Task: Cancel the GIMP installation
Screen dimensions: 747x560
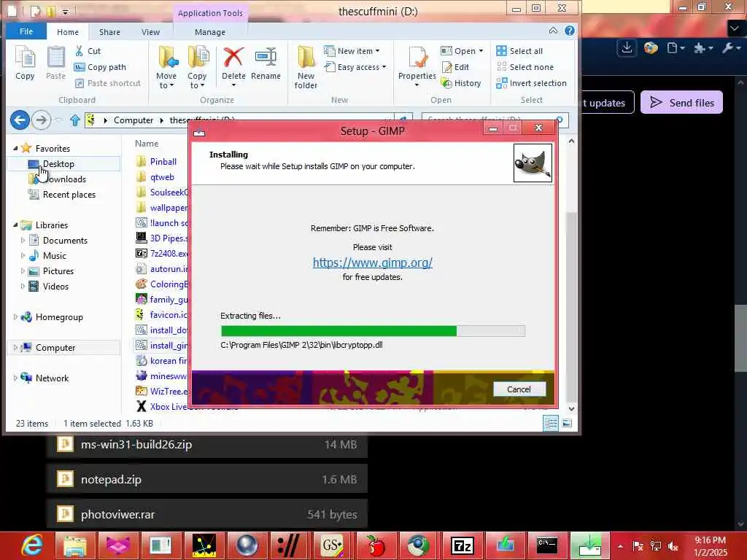Action: click(519, 389)
